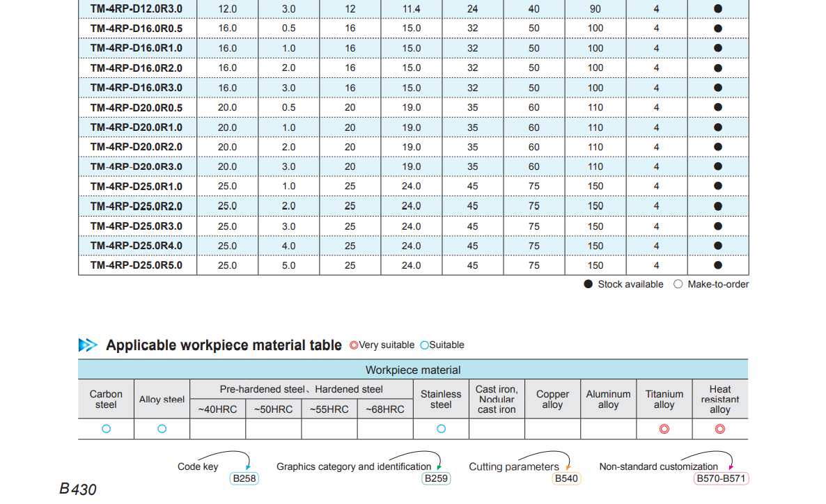
Task: Click the Titanium alloy very suitable marker
Action: tap(664, 429)
